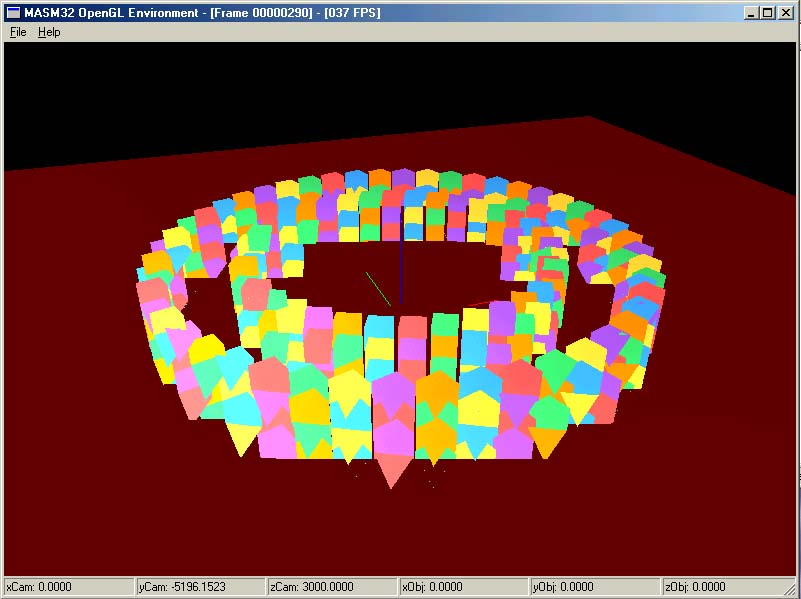Click the window title bar text
Screen dimensions: 801x599
(x=202, y=13)
